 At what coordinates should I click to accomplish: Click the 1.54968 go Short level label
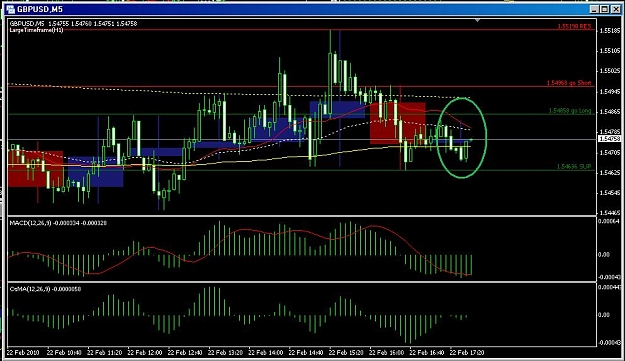click(569, 83)
